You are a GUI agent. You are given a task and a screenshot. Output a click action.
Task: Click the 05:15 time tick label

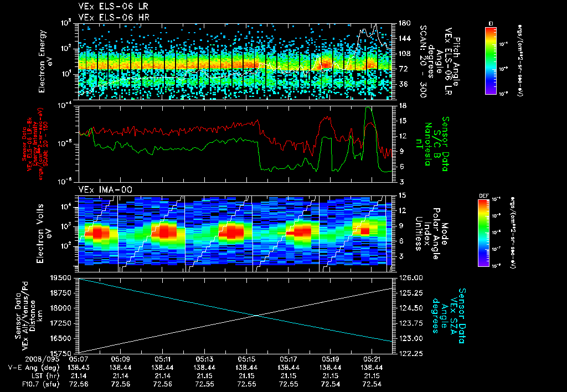click(246, 359)
